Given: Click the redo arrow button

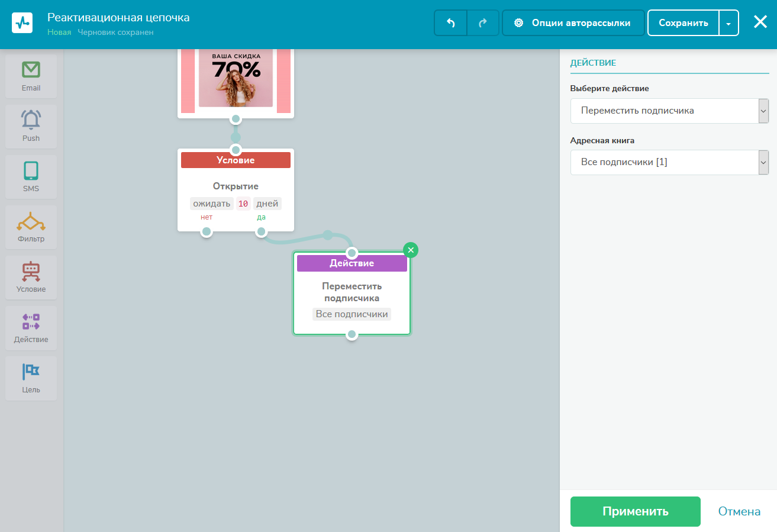Looking at the screenshot, I should point(483,23).
